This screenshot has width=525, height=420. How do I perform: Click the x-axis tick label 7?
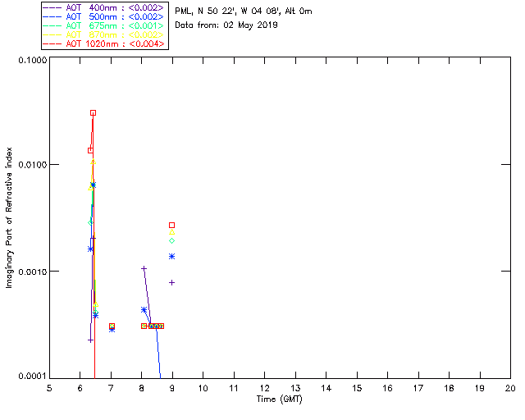(111, 388)
